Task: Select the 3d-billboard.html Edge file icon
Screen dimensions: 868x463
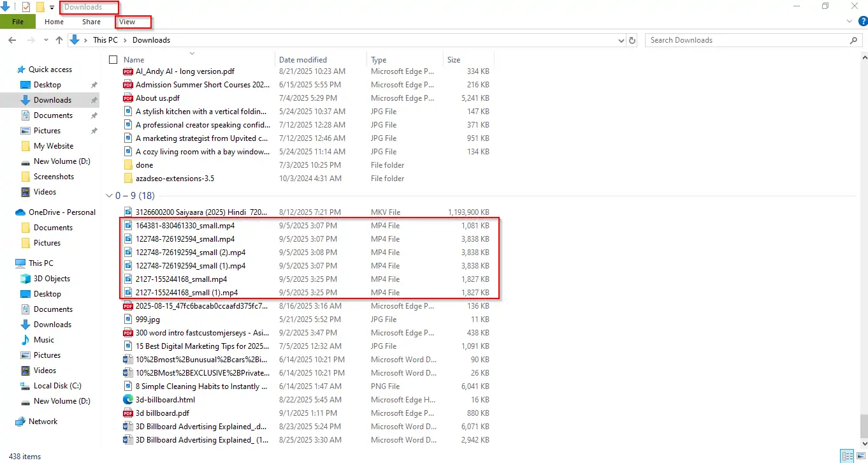Action: coord(128,400)
